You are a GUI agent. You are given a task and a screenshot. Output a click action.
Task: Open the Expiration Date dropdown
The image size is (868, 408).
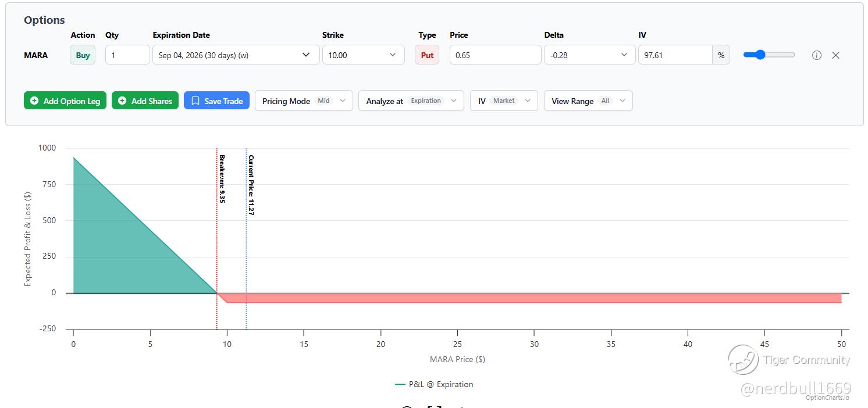(236, 55)
